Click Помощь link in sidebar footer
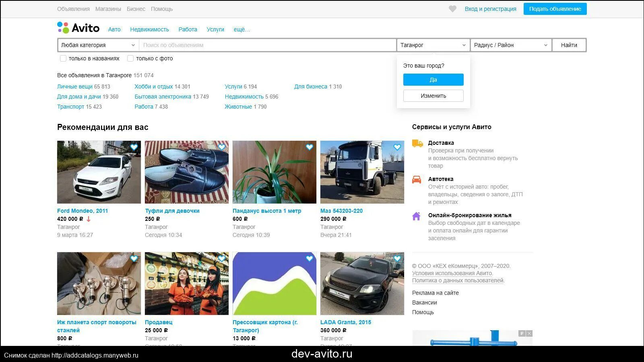The image size is (644, 362). click(423, 312)
